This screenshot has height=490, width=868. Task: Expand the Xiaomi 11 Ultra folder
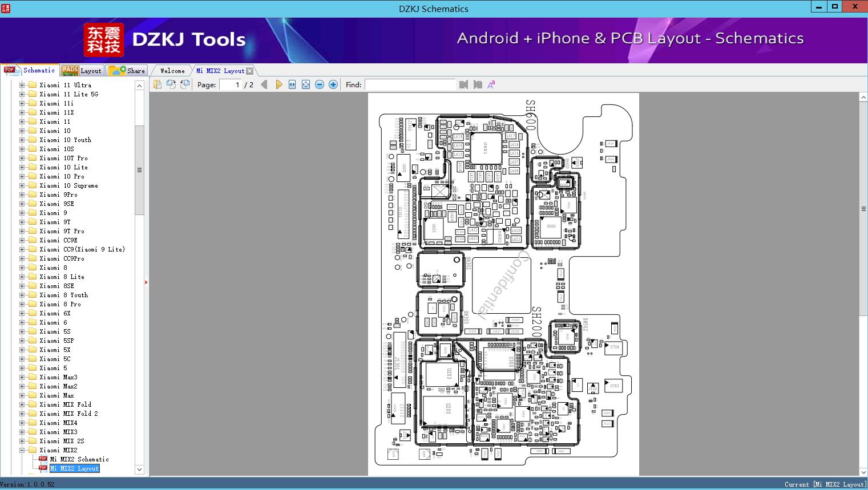[22, 85]
